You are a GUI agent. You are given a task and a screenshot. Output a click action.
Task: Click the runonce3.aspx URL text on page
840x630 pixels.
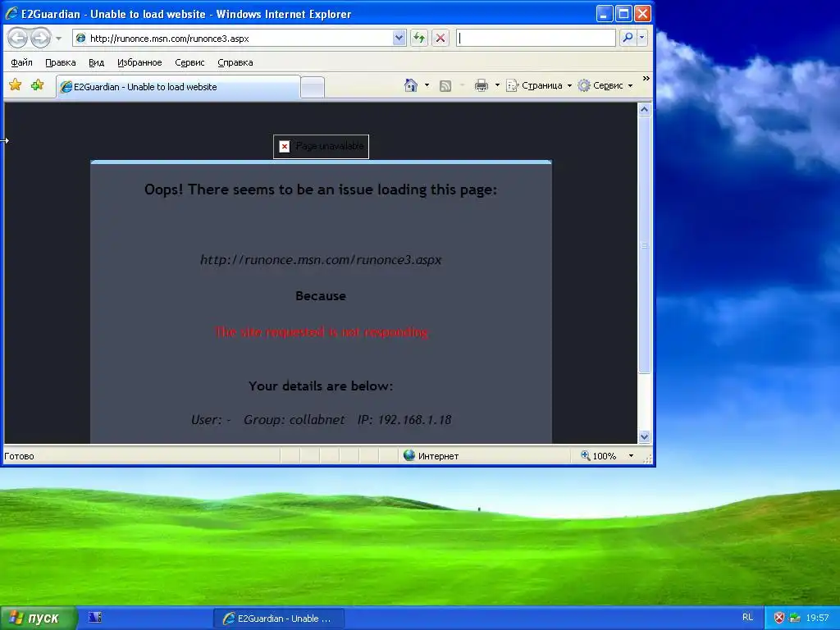[x=321, y=260]
